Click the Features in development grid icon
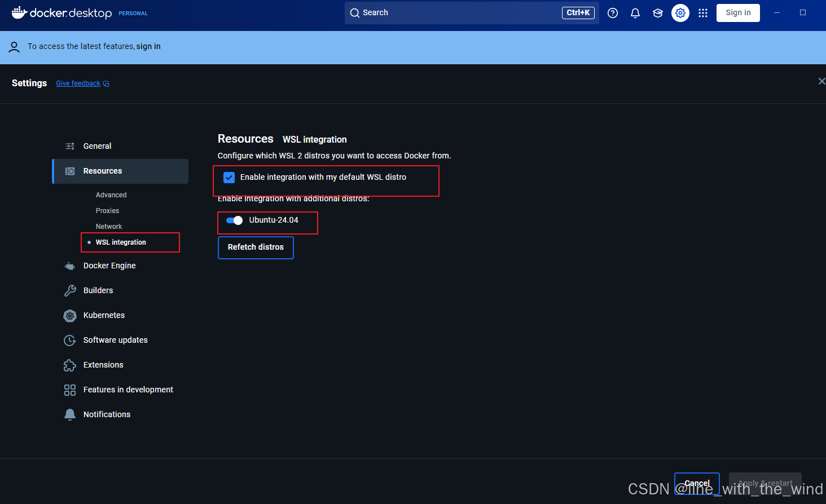 (70, 390)
